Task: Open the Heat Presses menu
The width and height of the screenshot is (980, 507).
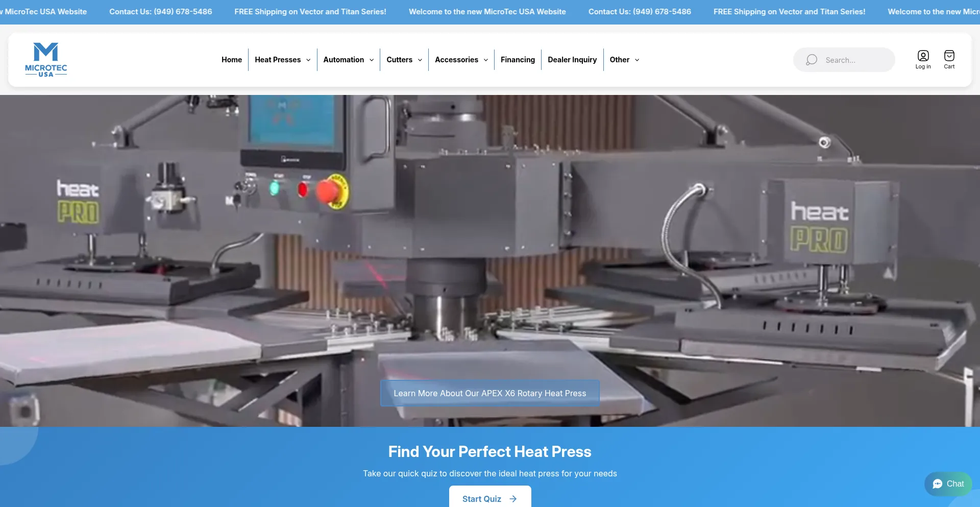Action: 278,60
